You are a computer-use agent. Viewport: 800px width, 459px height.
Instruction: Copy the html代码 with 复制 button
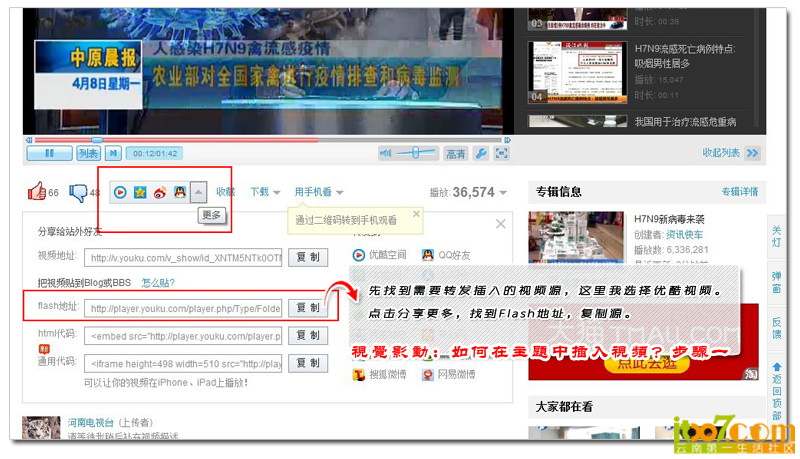[x=308, y=335]
